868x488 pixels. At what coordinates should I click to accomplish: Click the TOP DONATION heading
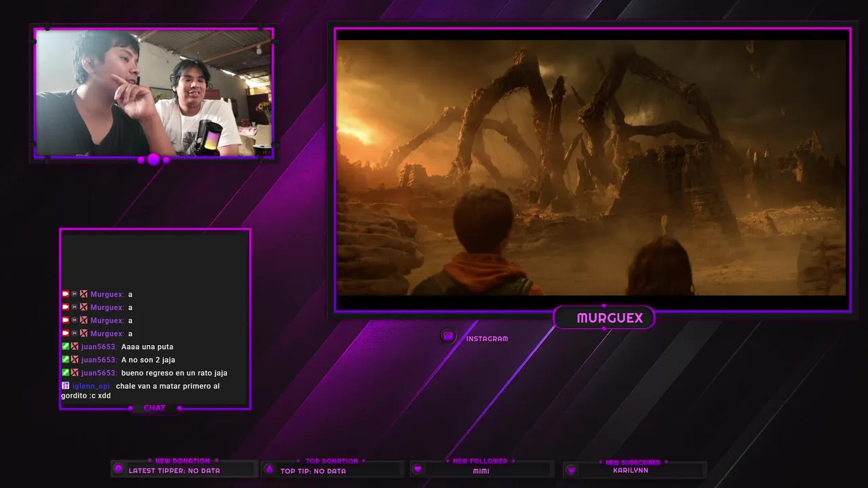(332, 461)
